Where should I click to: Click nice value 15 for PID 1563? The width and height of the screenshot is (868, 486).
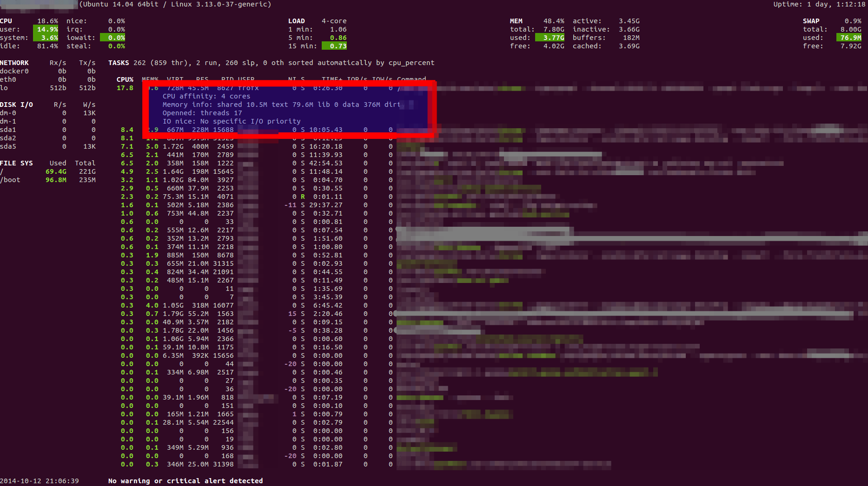click(x=292, y=314)
